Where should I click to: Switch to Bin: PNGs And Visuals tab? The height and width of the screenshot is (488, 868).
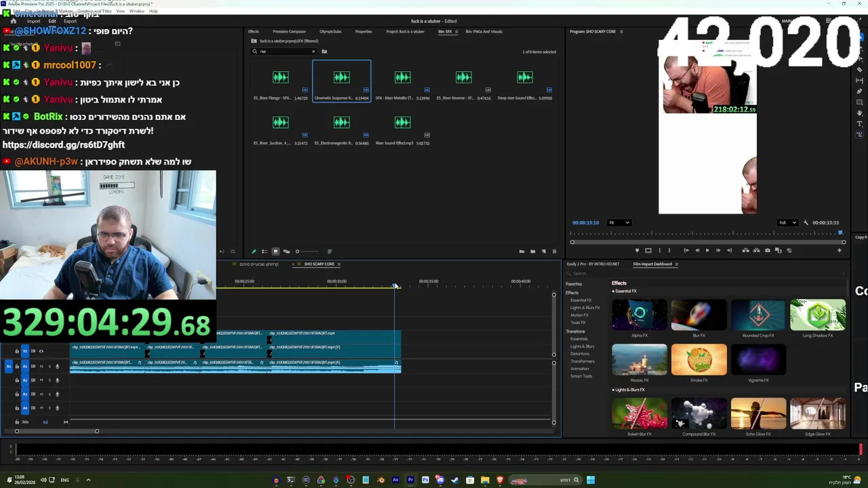click(x=484, y=31)
